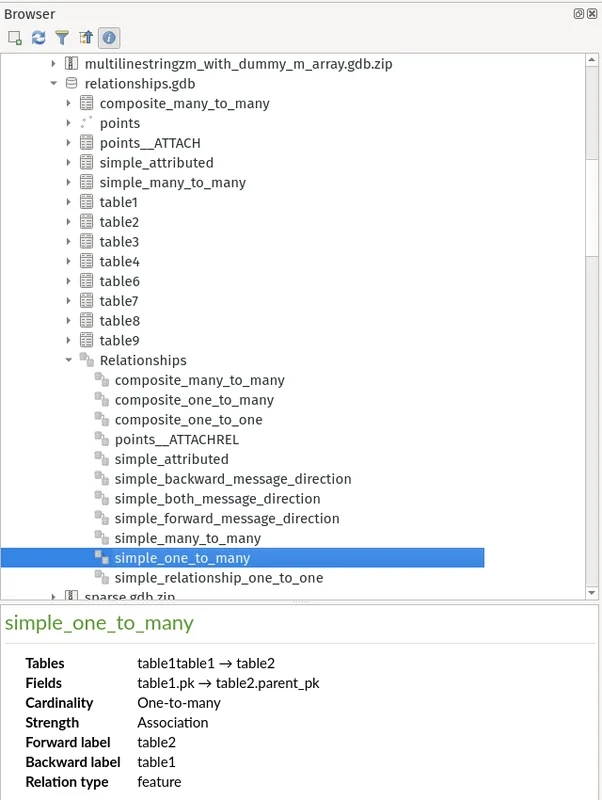Screen dimensions: 602x800
Task: Click the points__ATTACHREL relationship icon
Action: [101, 439]
